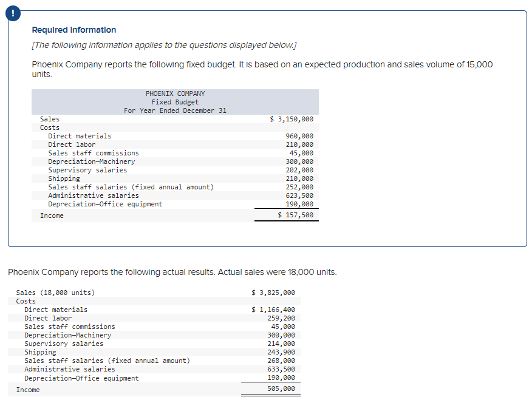532x400 pixels.
Task: Click 'Sales (18,000 units)' row label
Action: 55,293
